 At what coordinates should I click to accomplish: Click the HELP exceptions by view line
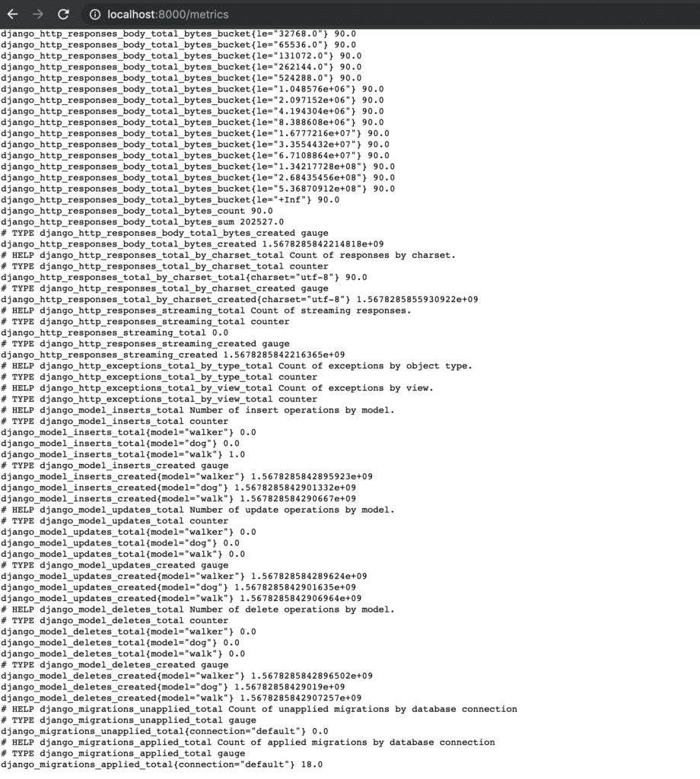(217, 388)
